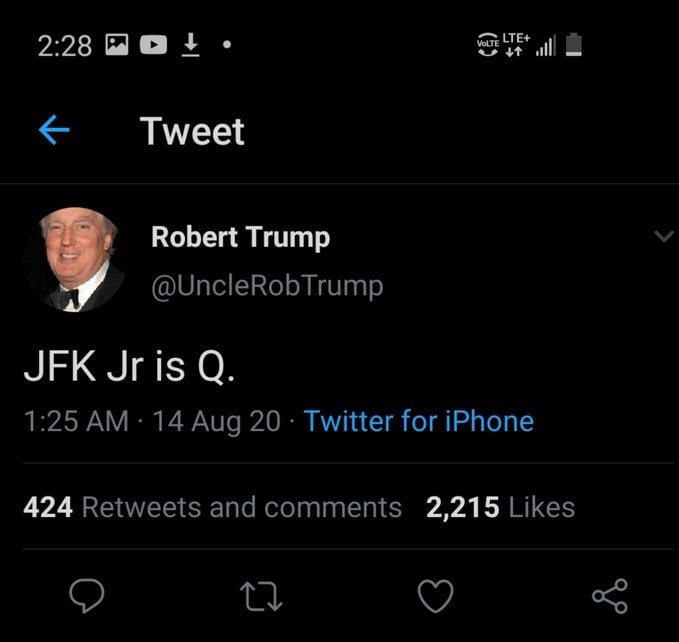Like the tweet with the heart
The image size is (679, 642).
434,595
